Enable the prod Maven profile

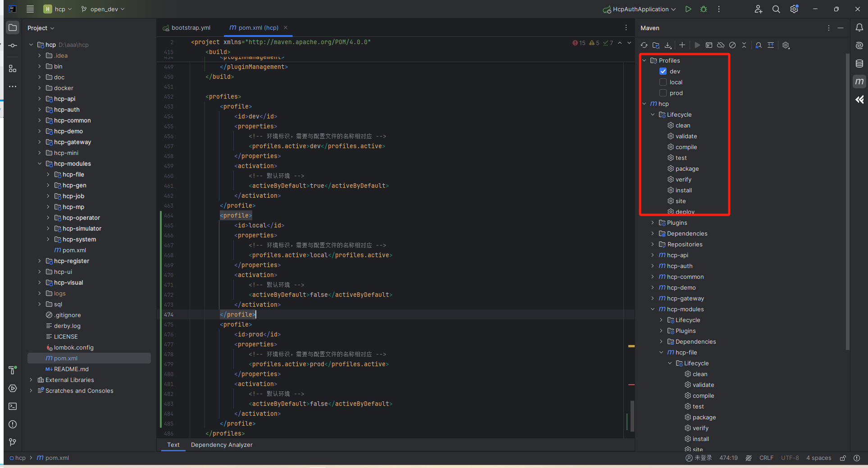(663, 93)
